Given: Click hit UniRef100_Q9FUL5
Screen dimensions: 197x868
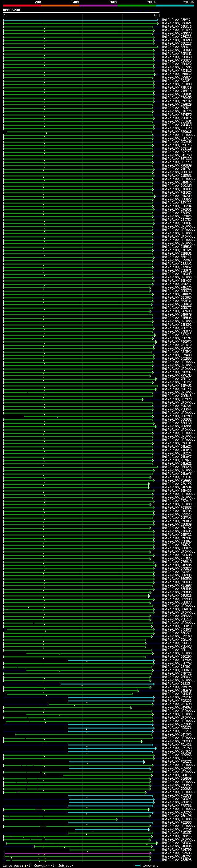Looking at the screenshot, I should [x=177, y=118].
